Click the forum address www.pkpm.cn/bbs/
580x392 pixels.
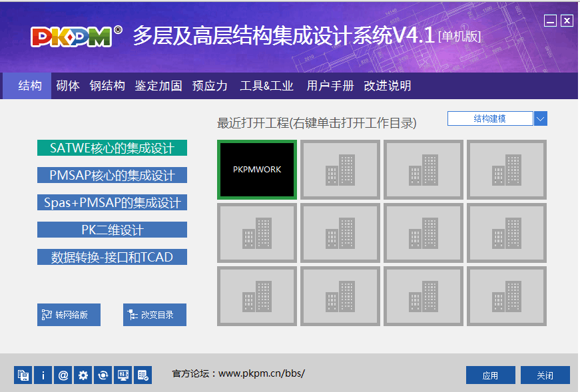(x=262, y=373)
